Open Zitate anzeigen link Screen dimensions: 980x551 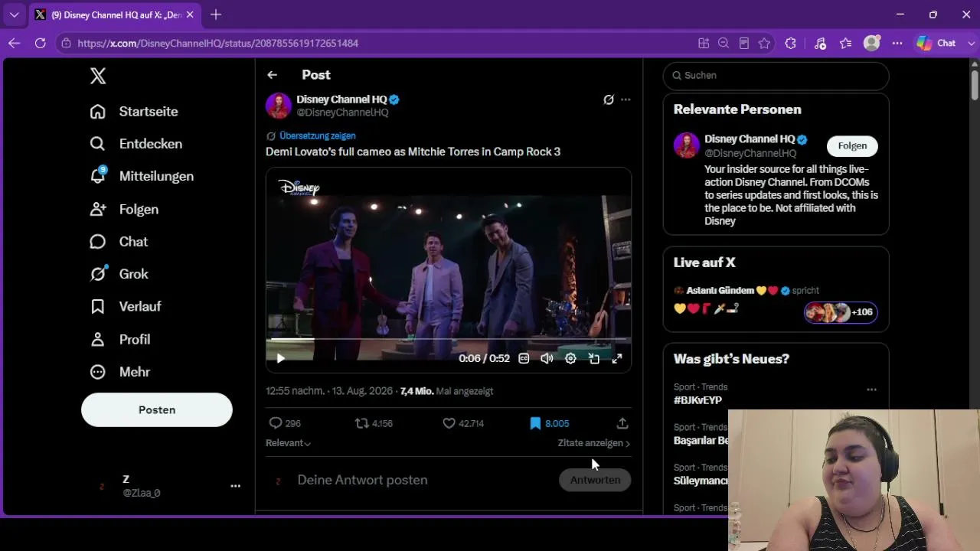(594, 443)
